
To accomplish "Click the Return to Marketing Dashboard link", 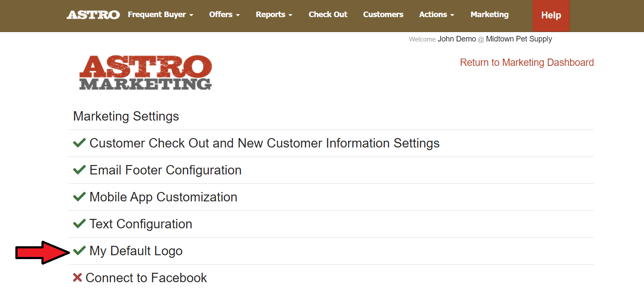I will pos(527,62).
